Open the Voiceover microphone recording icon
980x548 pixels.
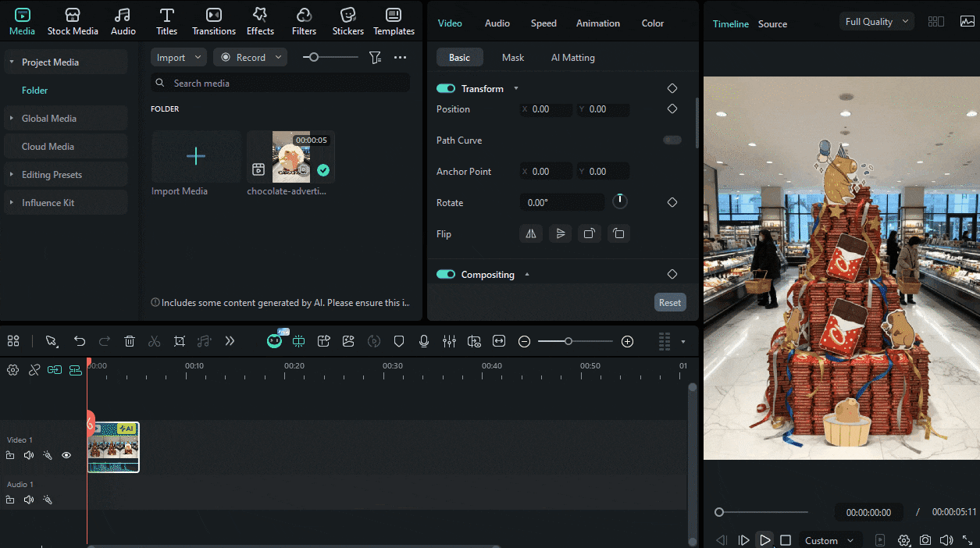click(424, 341)
